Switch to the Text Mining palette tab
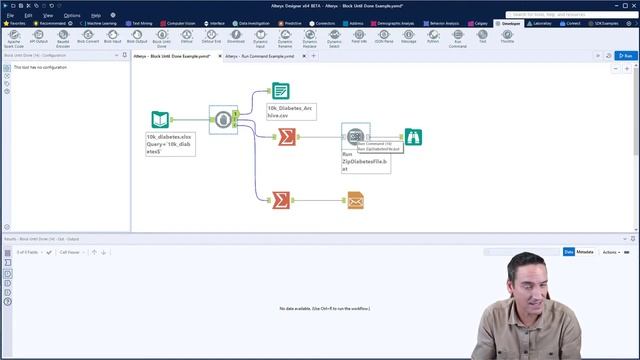Image resolution: width=640 pixels, height=360 pixels. 139,23
